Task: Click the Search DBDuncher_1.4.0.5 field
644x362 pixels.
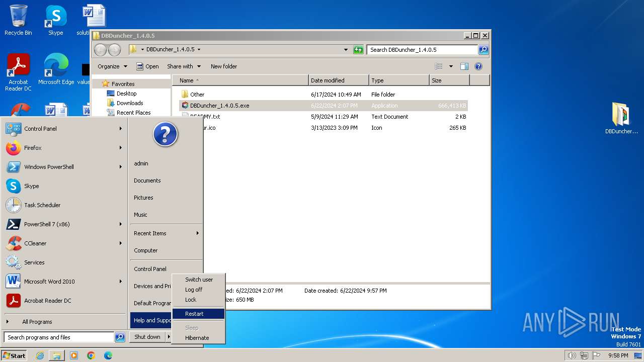Action: pos(422,50)
